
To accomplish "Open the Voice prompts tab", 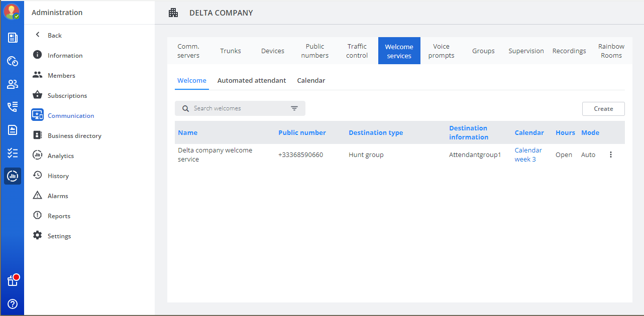I will pos(441,51).
